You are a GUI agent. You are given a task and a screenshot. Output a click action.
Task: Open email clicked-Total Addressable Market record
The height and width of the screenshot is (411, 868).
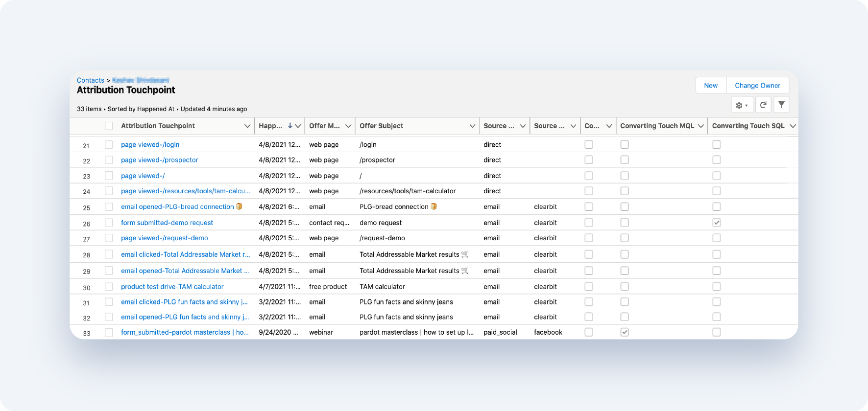click(x=185, y=254)
